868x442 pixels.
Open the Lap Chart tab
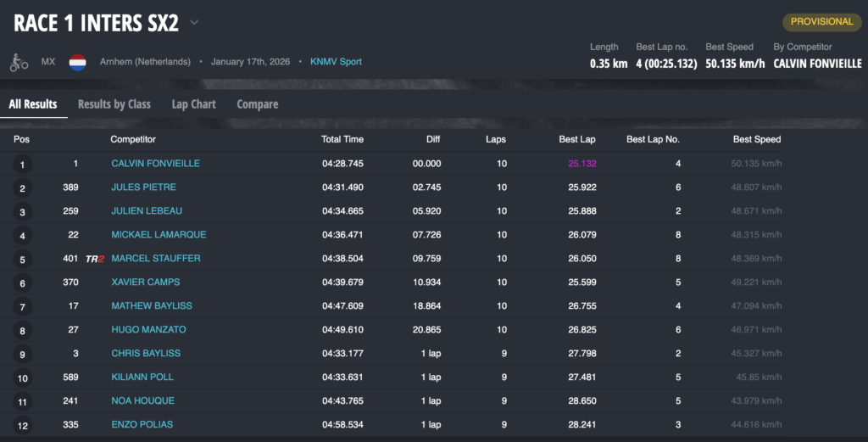click(193, 104)
